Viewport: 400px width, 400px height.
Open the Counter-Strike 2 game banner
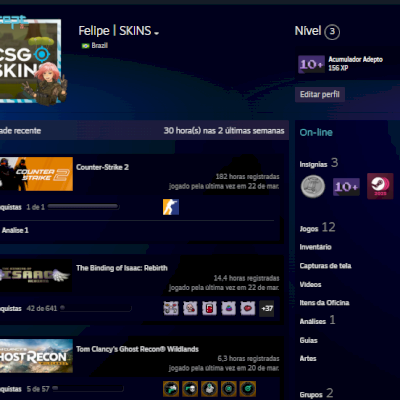tap(36, 174)
